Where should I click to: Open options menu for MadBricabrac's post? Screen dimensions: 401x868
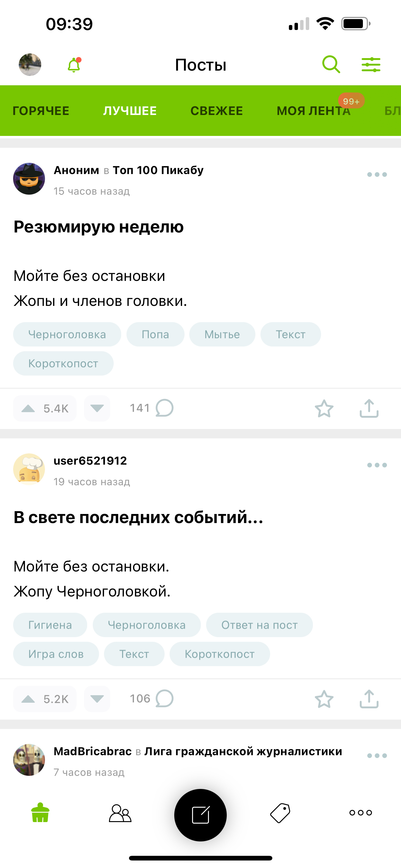click(x=377, y=756)
